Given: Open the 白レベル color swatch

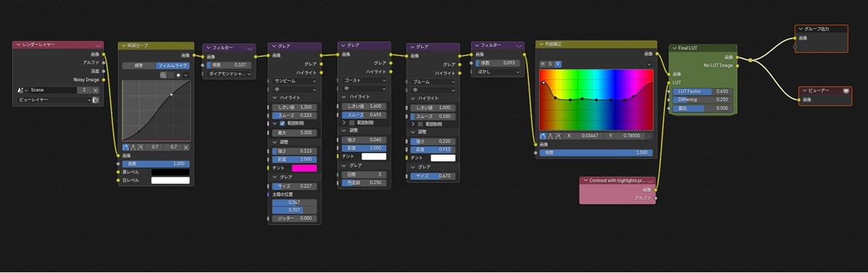Looking at the screenshot, I should click(170, 180).
